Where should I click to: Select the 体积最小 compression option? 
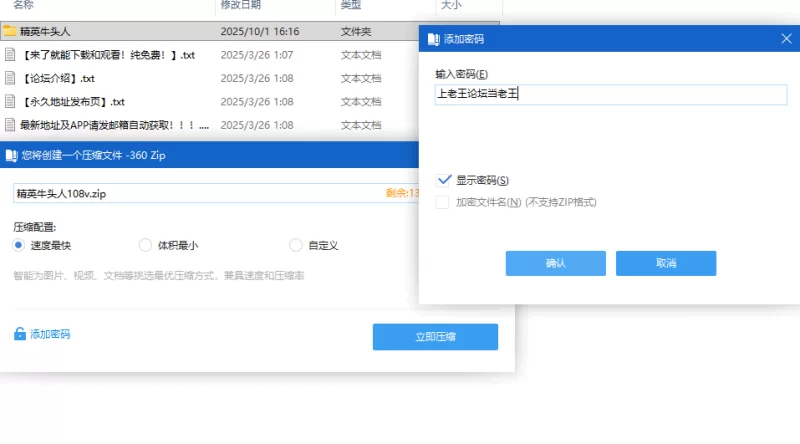[145, 245]
